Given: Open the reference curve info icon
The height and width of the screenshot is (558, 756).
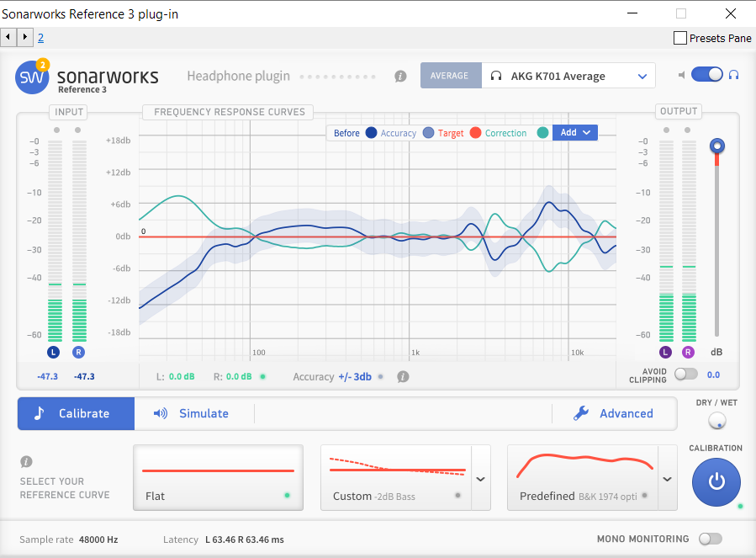Looking at the screenshot, I should point(27,461).
